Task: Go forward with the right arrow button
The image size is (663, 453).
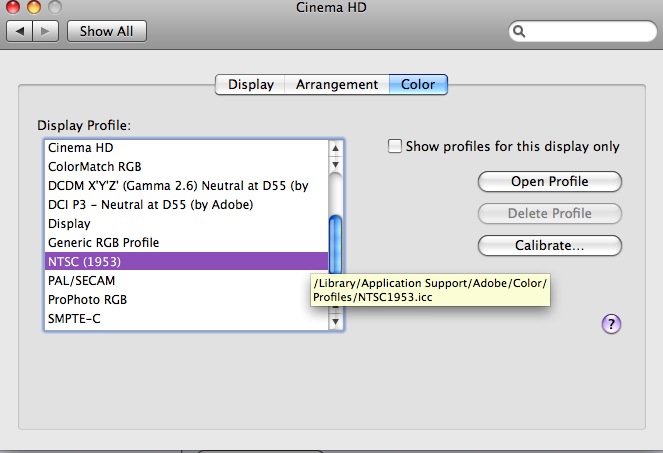Action: [45, 31]
